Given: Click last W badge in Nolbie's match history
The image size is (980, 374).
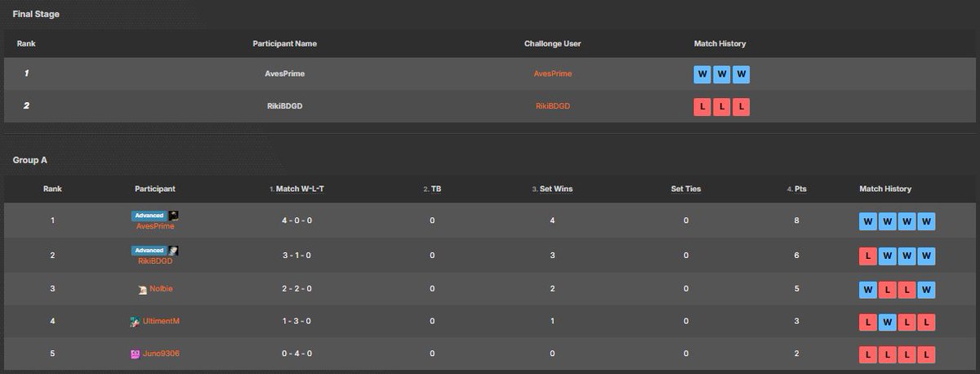Looking at the screenshot, I should tap(926, 289).
